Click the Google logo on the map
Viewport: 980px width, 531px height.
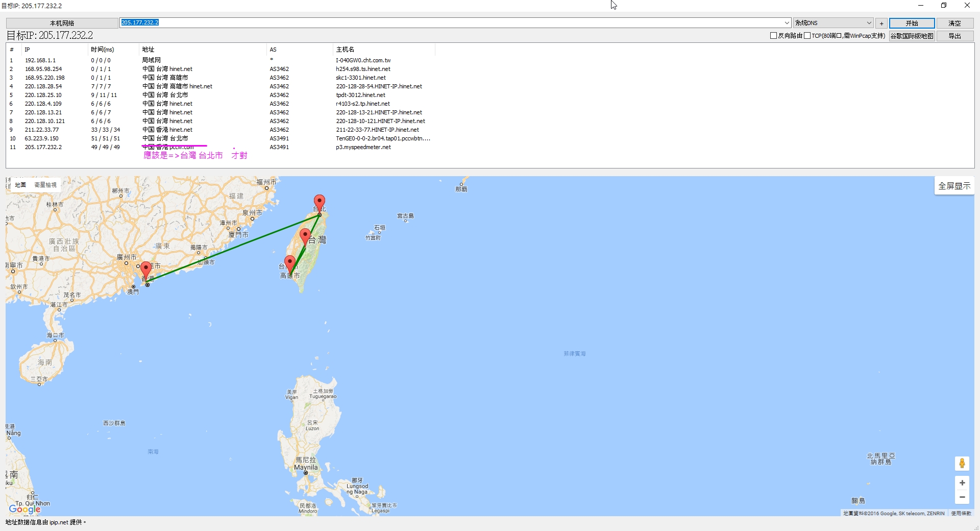tap(24, 509)
